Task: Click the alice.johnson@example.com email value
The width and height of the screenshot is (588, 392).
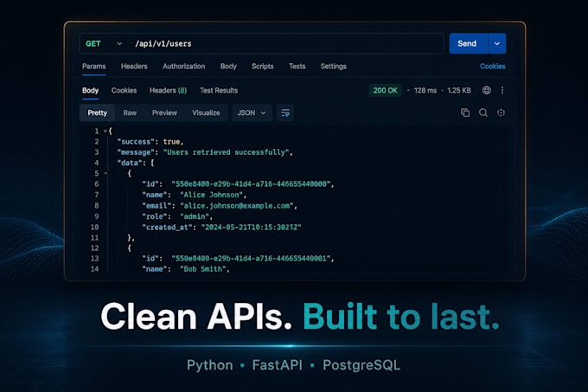Action: pos(237,206)
